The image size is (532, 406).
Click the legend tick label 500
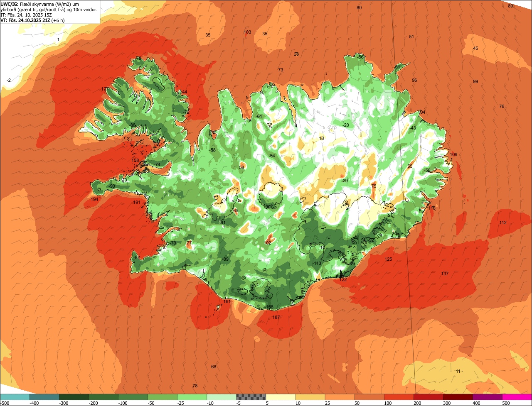(506, 403)
